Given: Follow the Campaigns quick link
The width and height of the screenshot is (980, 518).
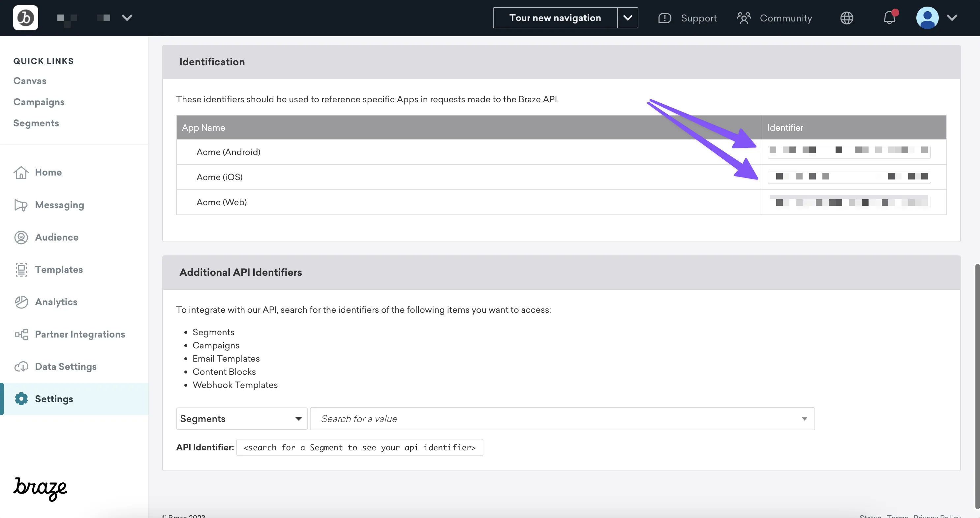Looking at the screenshot, I should 39,102.
